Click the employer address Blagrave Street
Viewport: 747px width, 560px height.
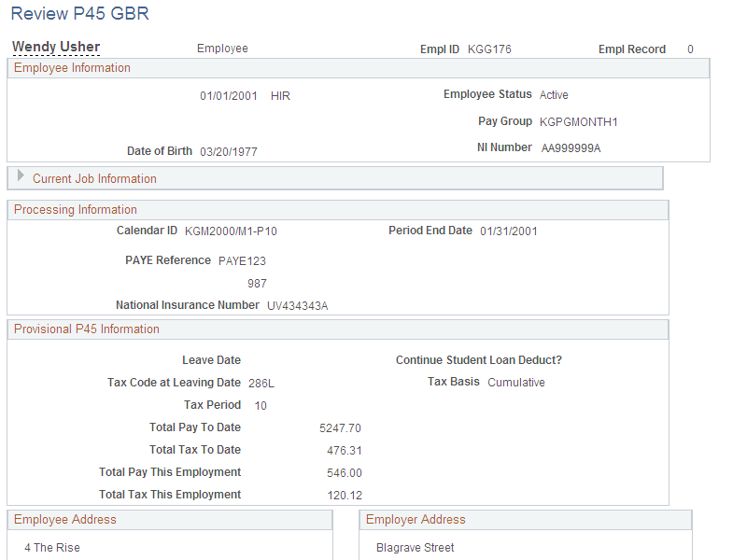(416, 547)
